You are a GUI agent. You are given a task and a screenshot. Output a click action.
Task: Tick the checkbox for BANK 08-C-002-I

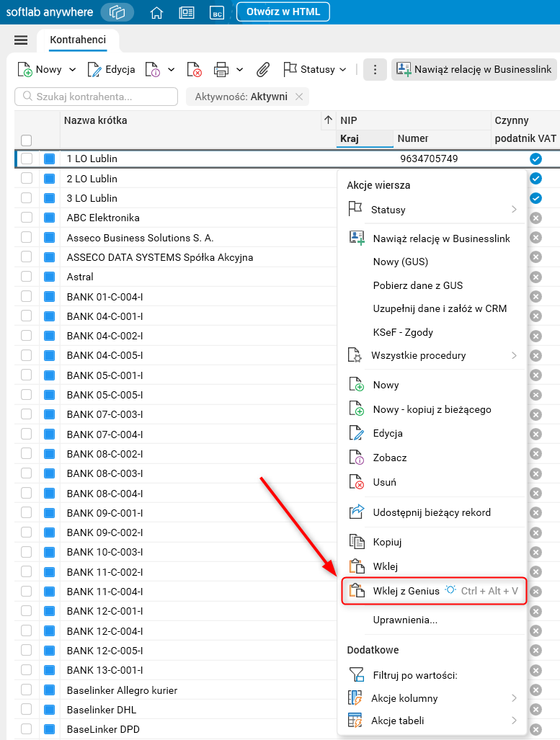point(27,453)
